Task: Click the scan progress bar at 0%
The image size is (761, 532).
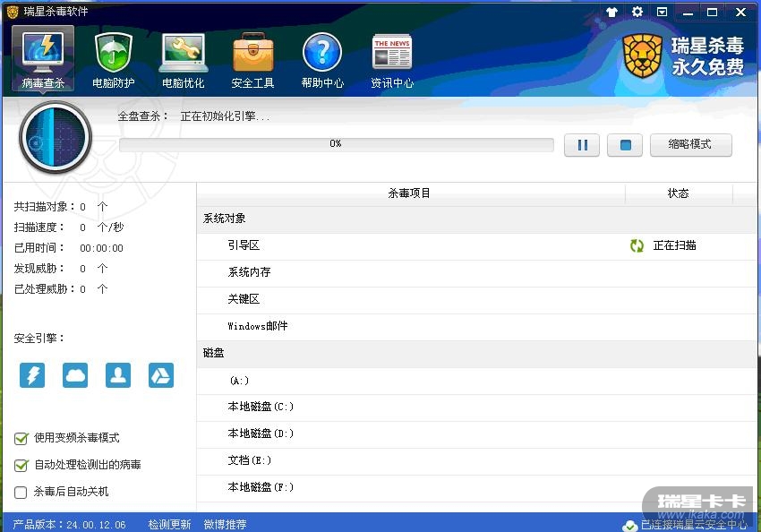Action: pyautogui.click(x=337, y=144)
